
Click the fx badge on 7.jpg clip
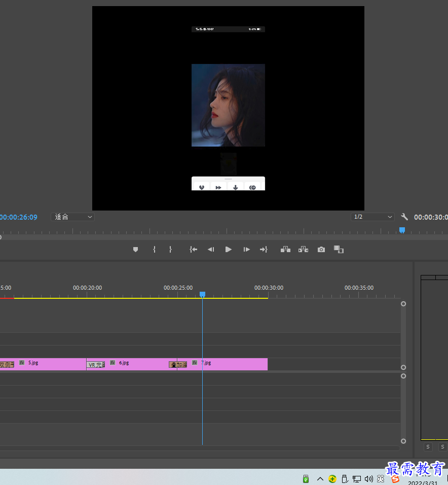[x=195, y=363]
